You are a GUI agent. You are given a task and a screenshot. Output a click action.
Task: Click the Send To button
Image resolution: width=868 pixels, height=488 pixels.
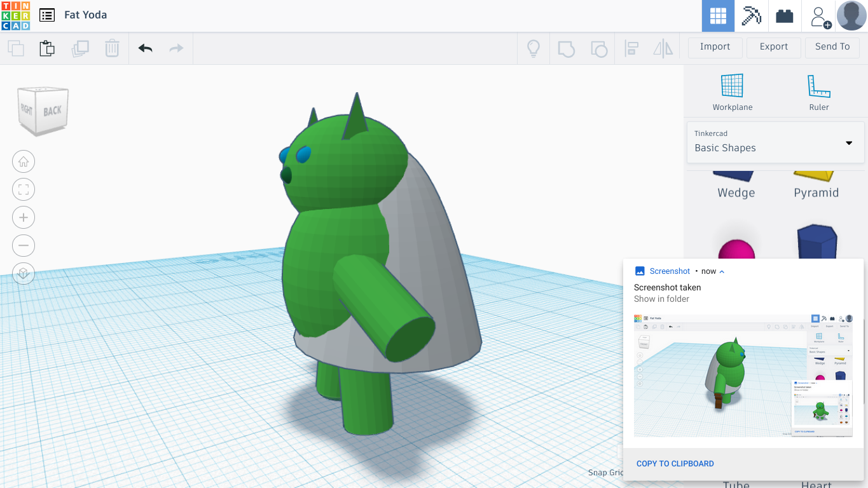pyautogui.click(x=832, y=47)
